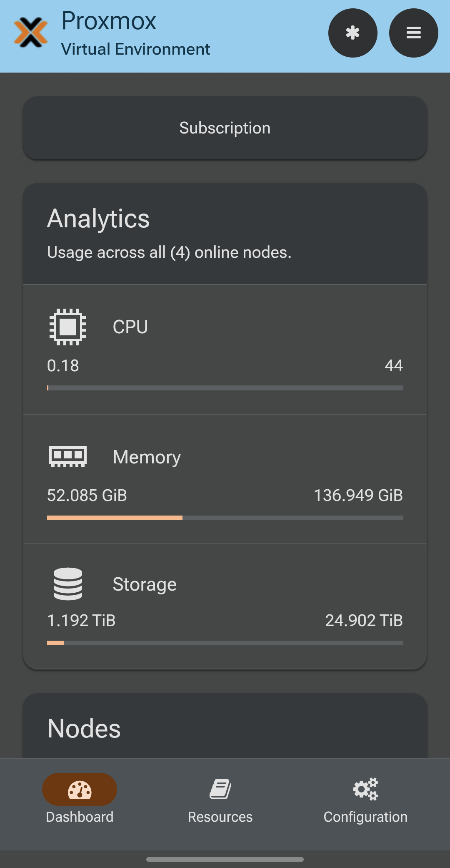Open the hamburger menu button

pos(413,33)
